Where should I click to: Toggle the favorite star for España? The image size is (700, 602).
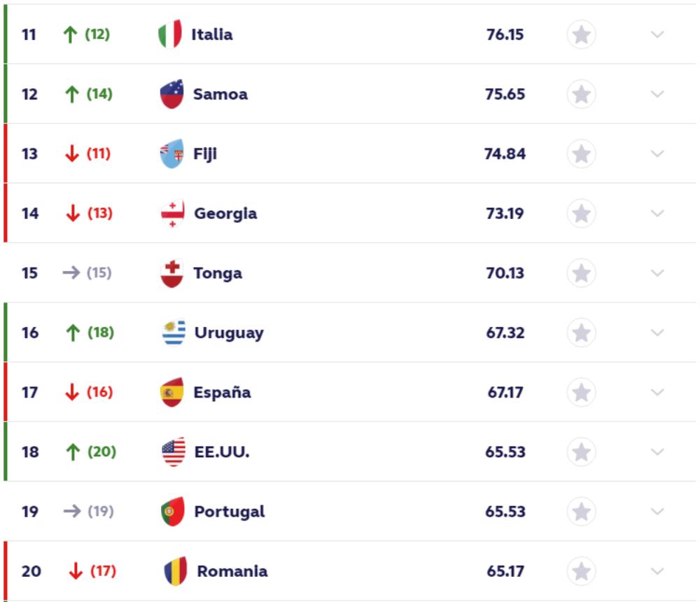click(x=581, y=392)
